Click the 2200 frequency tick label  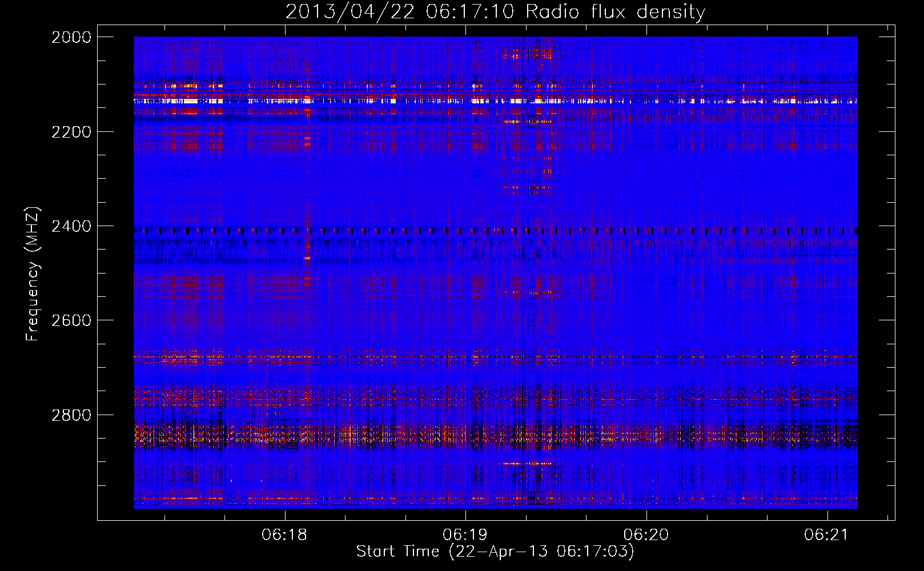[71, 132]
